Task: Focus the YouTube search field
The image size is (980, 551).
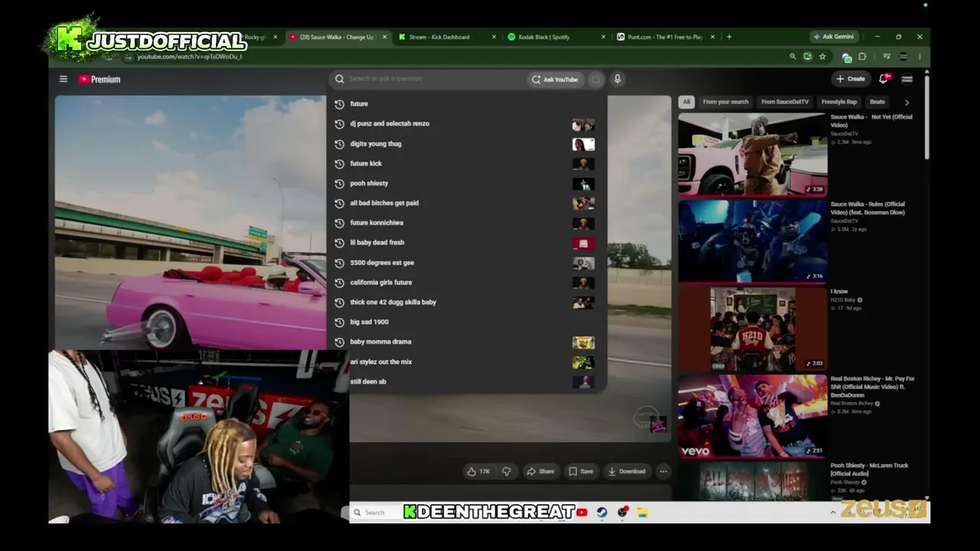Action: 429,79
